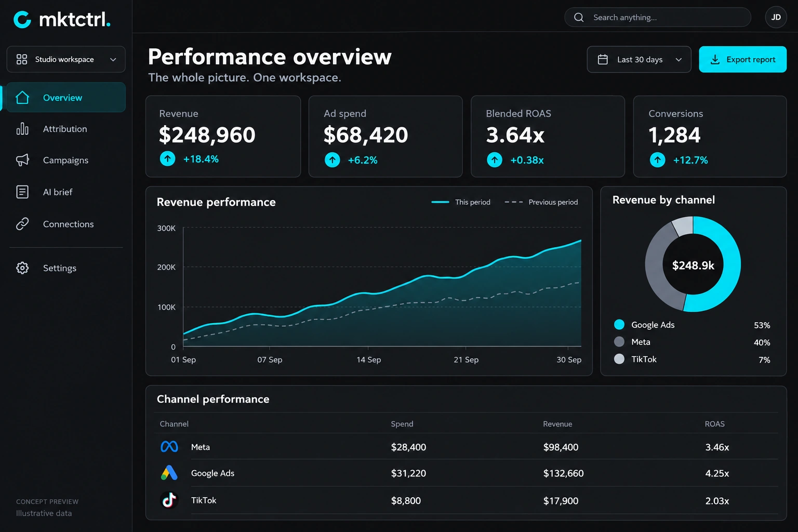Go to Campaigns section
798x532 pixels.
[65, 160]
